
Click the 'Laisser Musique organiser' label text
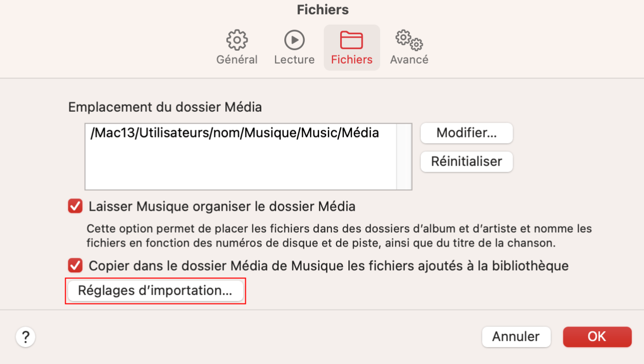pyautogui.click(x=222, y=207)
